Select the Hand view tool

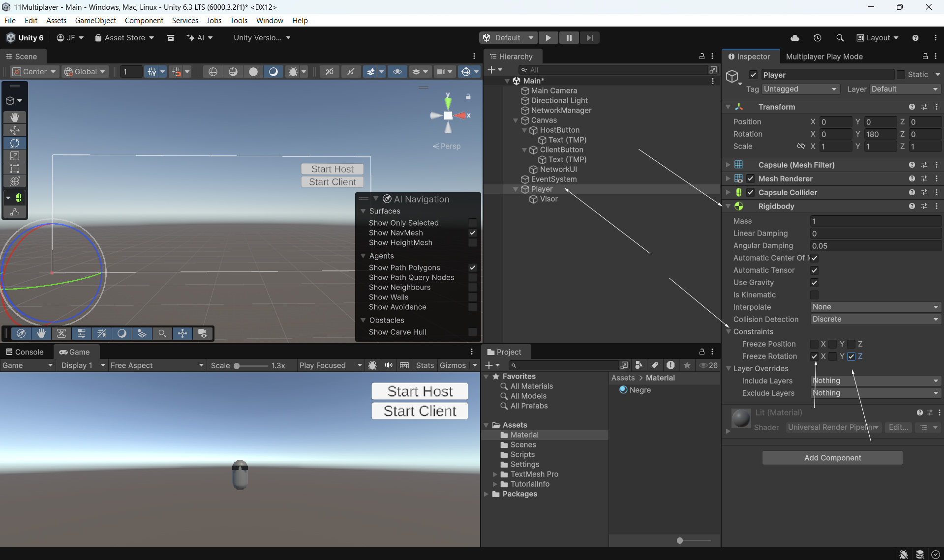[15, 117]
